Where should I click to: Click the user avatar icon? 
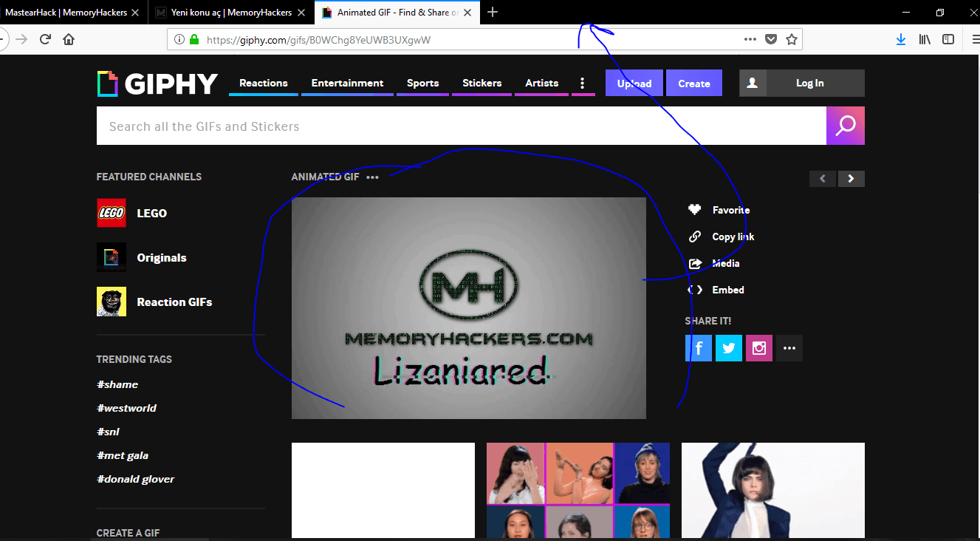(753, 84)
